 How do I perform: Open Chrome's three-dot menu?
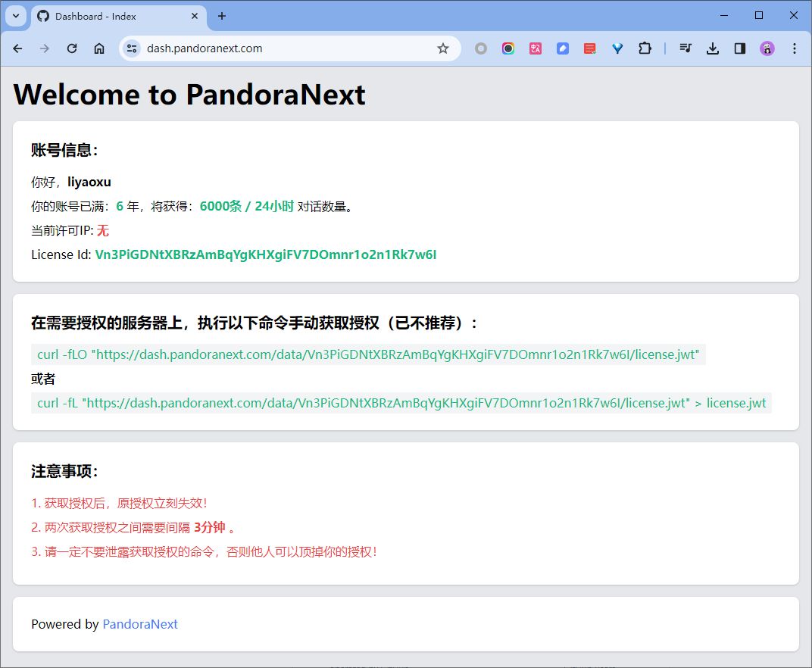(x=795, y=48)
